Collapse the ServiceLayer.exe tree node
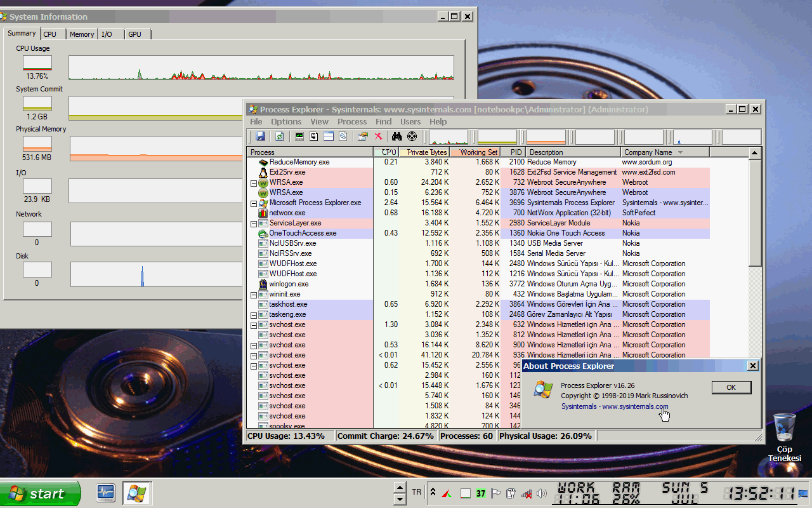Image resolution: width=812 pixels, height=508 pixels. 254,224
